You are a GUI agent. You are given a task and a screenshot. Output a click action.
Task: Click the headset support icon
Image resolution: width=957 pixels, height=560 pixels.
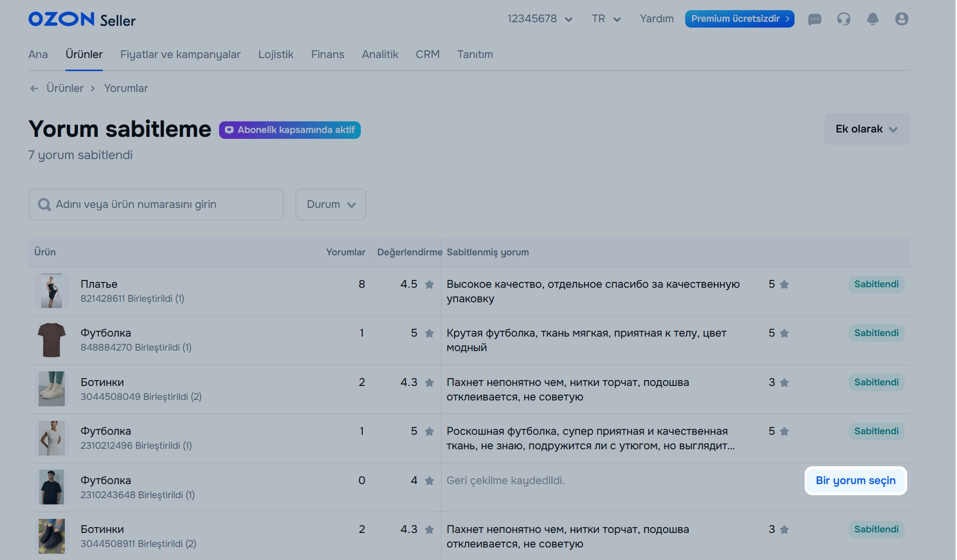(843, 19)
